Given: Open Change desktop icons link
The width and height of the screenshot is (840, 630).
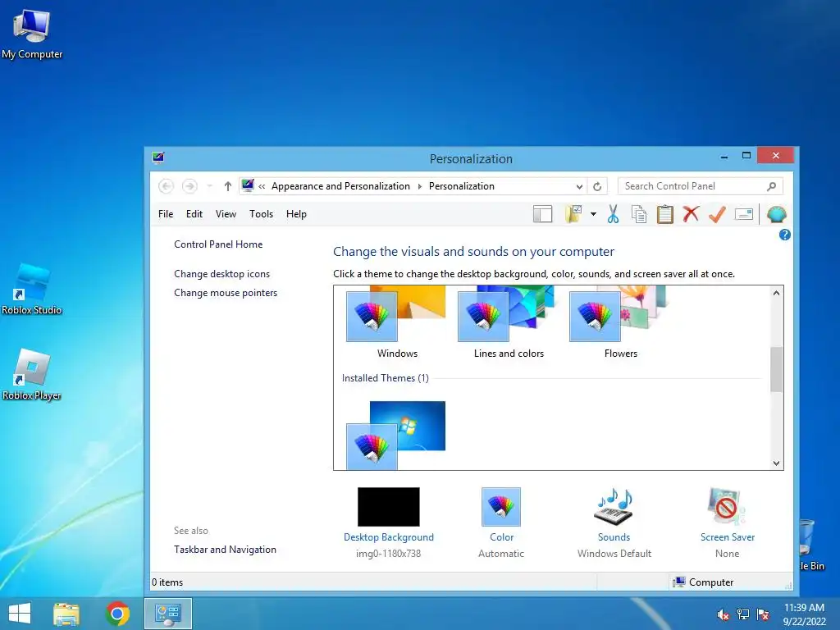Looking at the screenshot, I should coord(221,274).
